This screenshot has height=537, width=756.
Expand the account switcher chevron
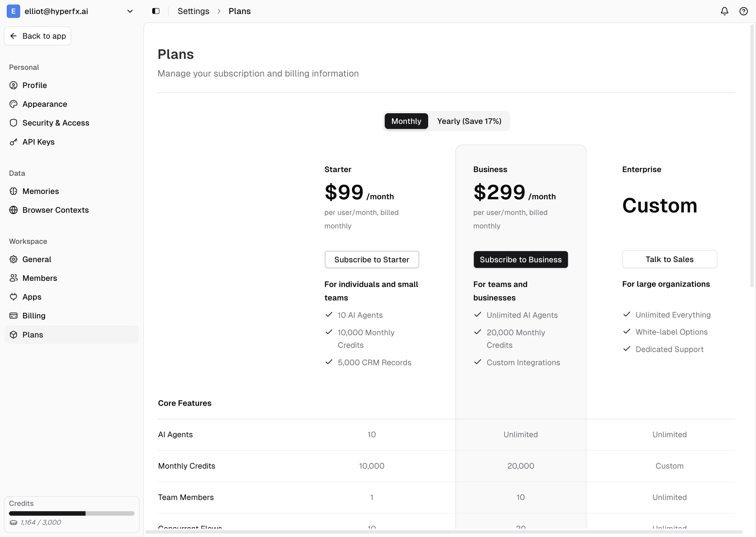coord(130,11)
